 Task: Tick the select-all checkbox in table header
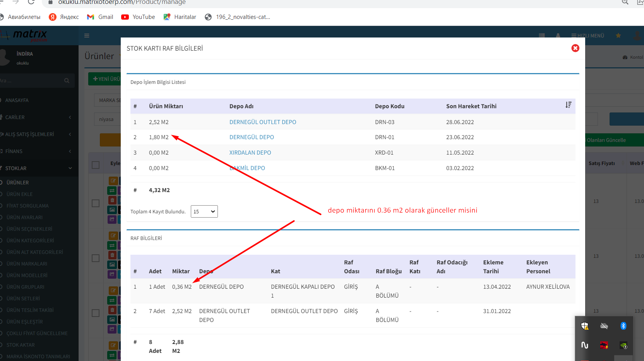[x=96, y=165]
